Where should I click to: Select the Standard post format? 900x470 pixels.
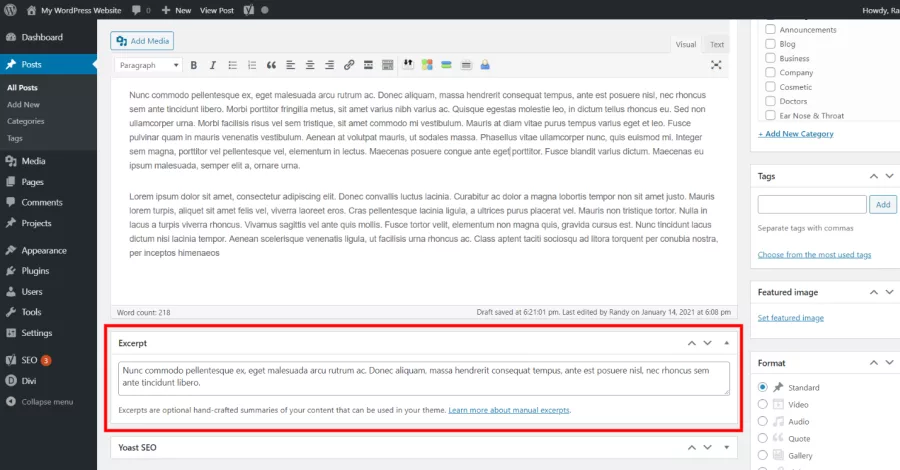point(762,387)
